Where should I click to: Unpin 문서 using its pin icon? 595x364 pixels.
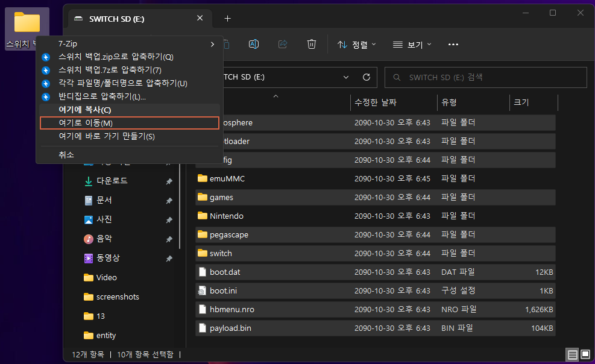click(169, 201)
